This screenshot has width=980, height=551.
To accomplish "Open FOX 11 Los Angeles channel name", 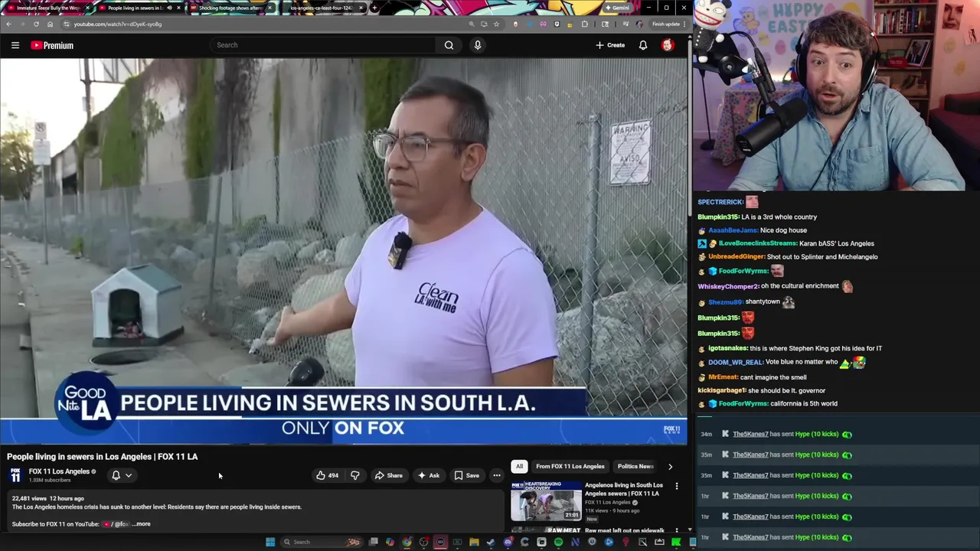I will pos(59,471).
